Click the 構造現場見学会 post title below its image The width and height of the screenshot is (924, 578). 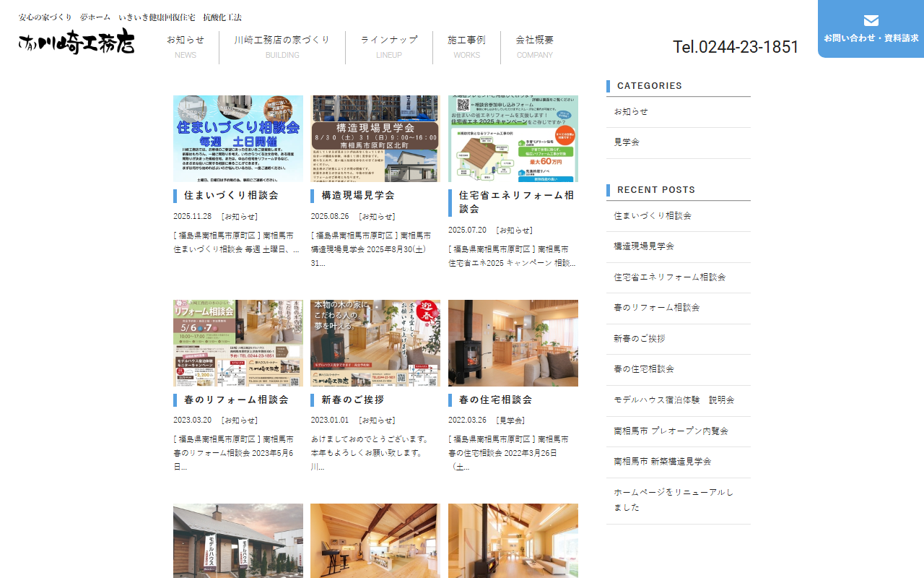358,196
